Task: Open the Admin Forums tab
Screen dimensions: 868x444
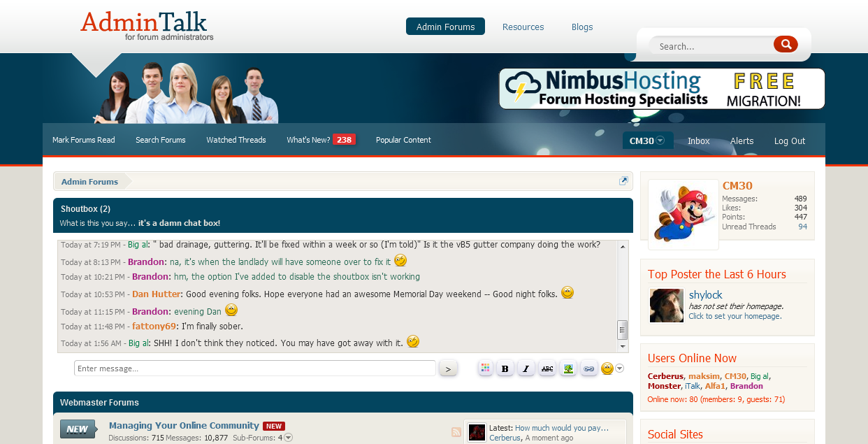Action: (x=445, y=27)
